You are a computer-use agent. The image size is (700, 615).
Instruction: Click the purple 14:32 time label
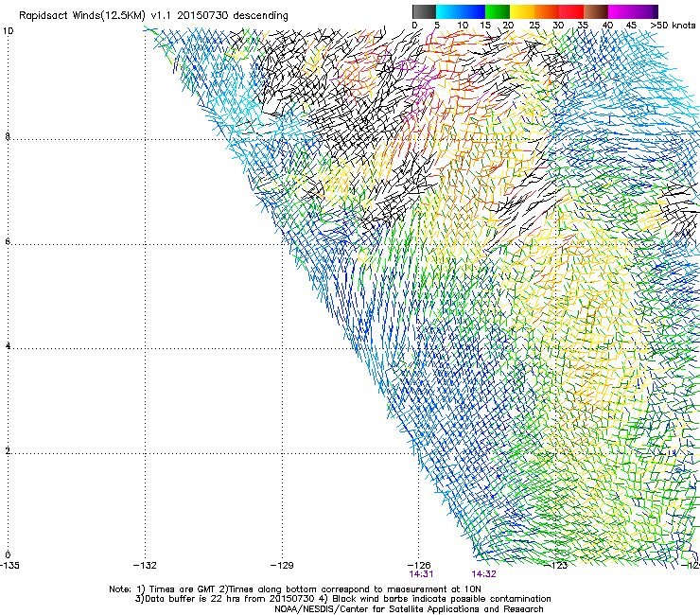484,574
